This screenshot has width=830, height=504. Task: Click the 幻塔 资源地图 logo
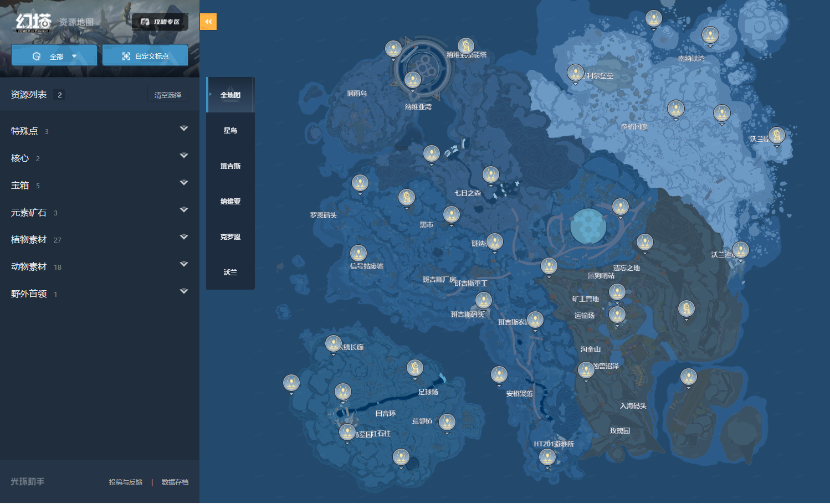click(54, 22)
